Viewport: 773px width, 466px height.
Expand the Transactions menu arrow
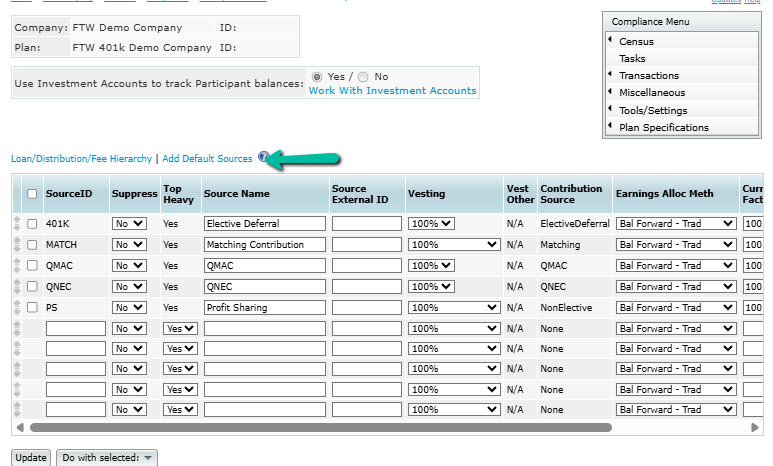click(x=610, y=73)
